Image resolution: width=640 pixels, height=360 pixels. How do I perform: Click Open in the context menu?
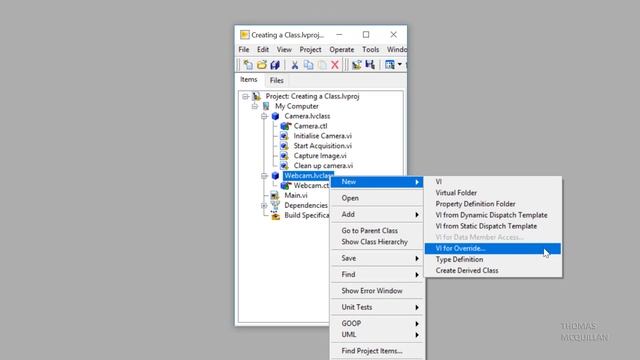tap(377, 198)
